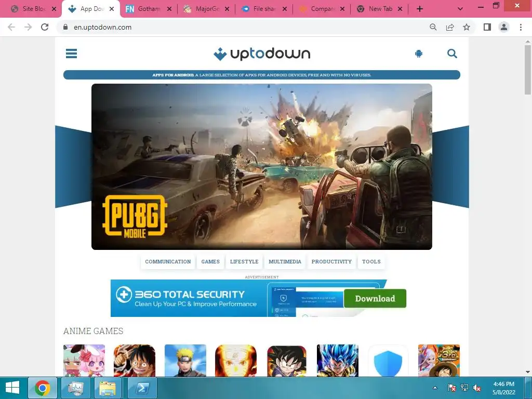Screen dimensions: 532x399
Task: Click the Action Center flag icon
Action: click(451, 388)
